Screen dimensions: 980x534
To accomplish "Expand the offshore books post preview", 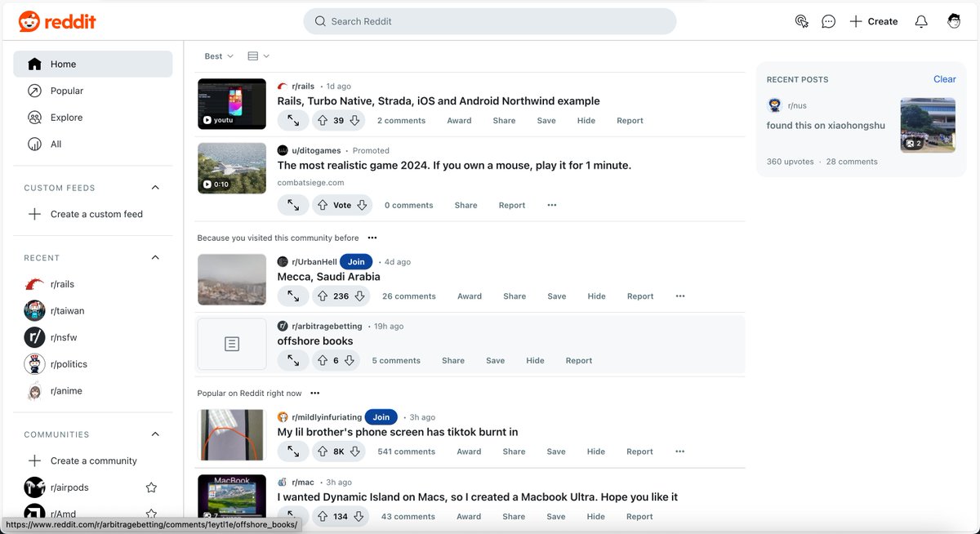I will pos(293,360).
